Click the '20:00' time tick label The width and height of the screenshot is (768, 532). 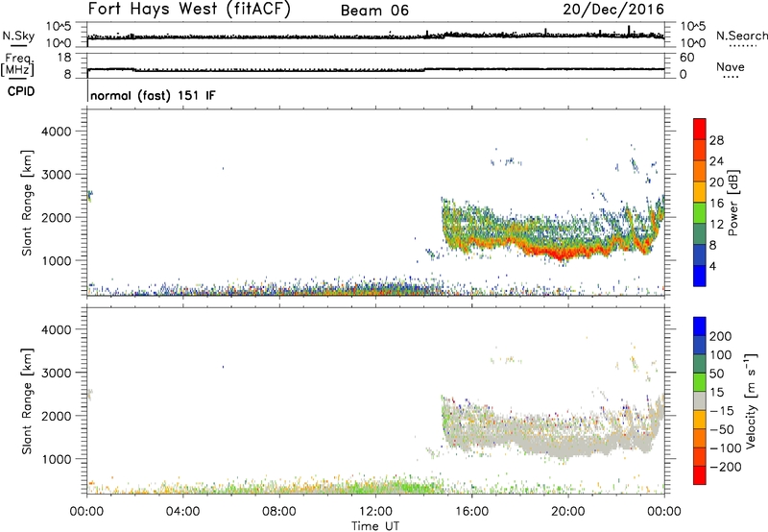point(567,512)
